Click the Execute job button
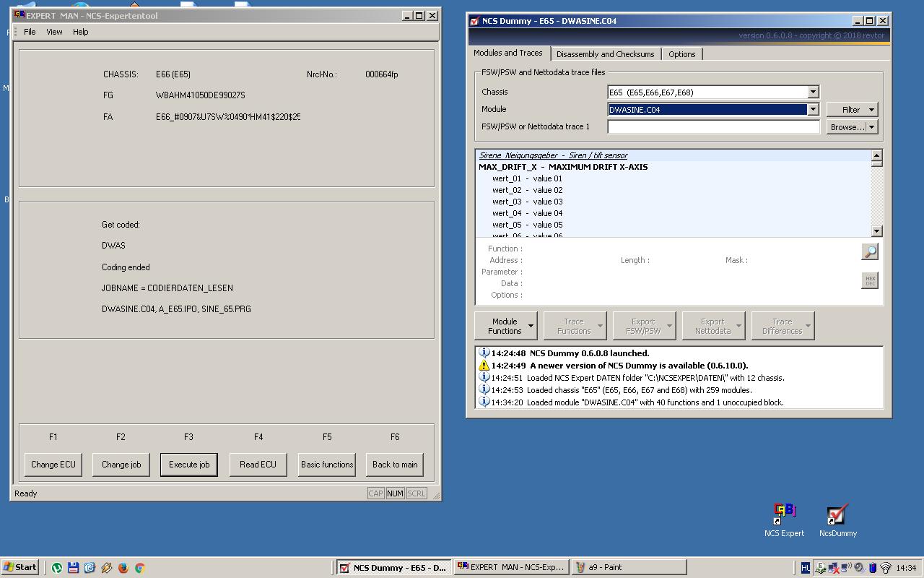The height and width of the screenshot is (578, 924). click(x=189, y=465)
